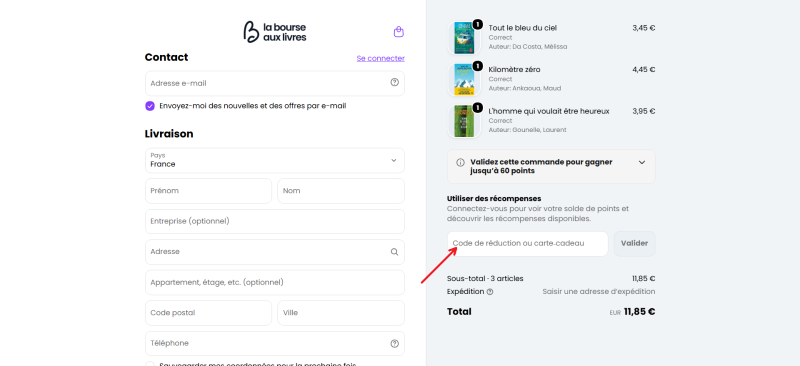The height and width of the screenshot is (366, 800).
Task: Click the Contact section heading
Action: (166, 57)
